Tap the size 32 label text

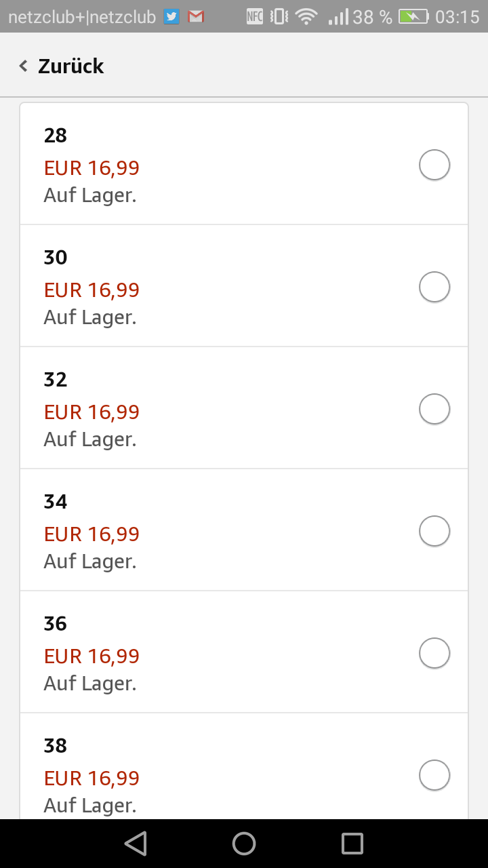click(56, 380)
